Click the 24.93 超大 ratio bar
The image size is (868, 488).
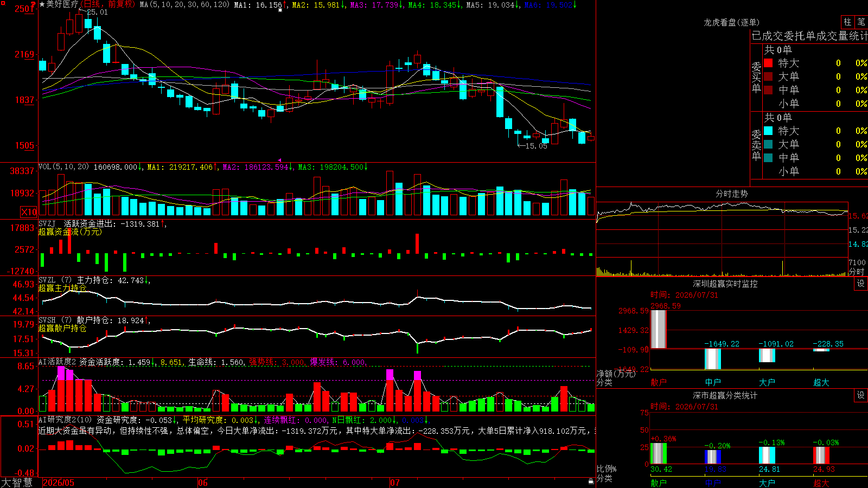821,455
